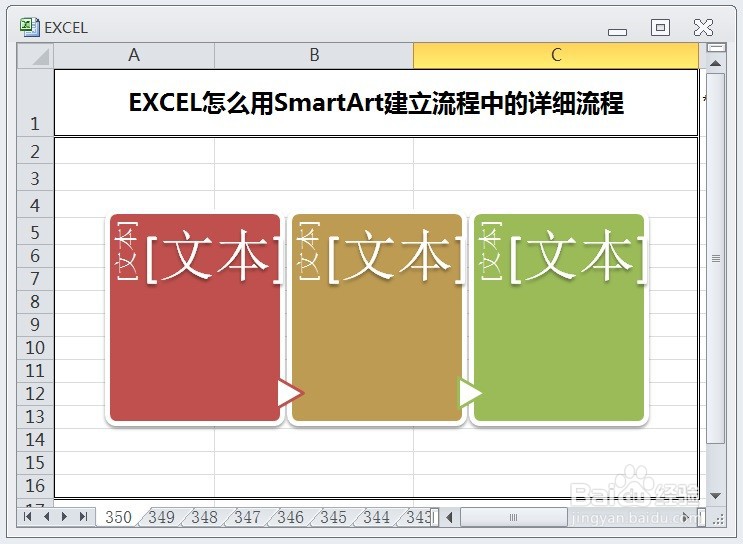
Task: Select the green SmartArt box
Action: pyautogui.click(x=559, y=318)
